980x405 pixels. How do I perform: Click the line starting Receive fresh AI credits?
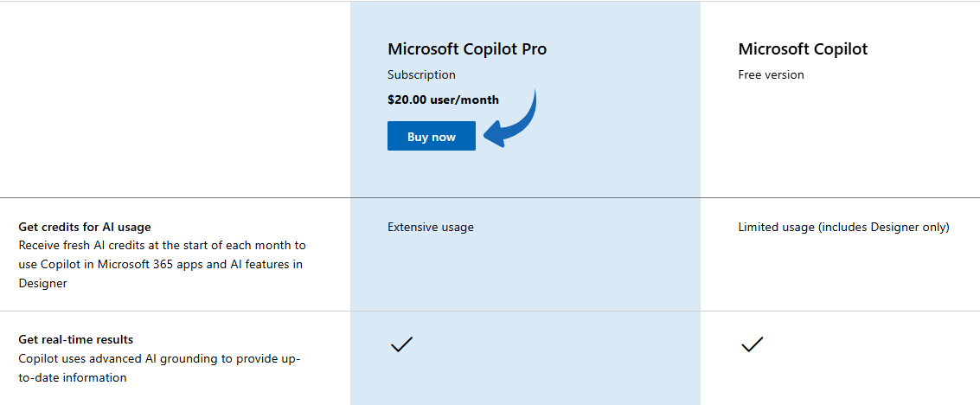click(x=162, y=245)
